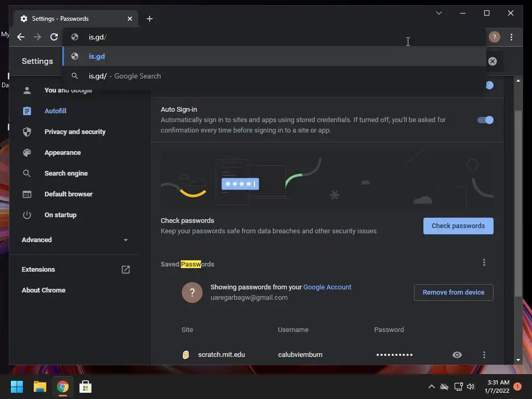Clear the settings search field
This screenshot has height=399, width=532.
click(493, 61)
